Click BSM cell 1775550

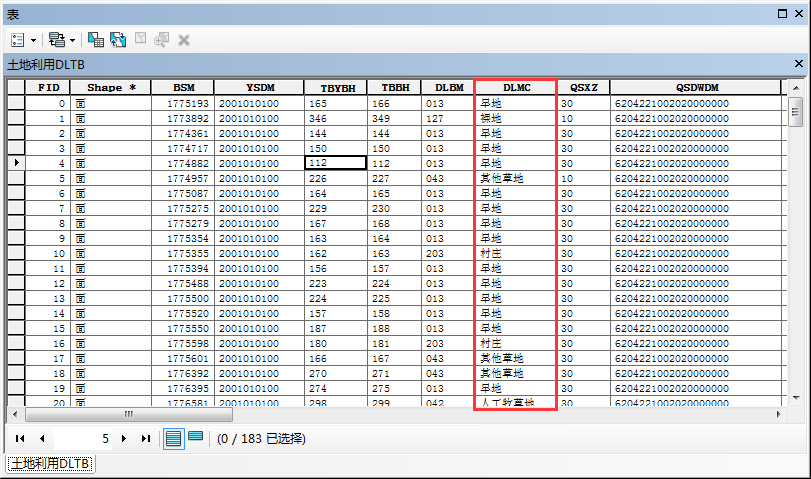[183, 328]
